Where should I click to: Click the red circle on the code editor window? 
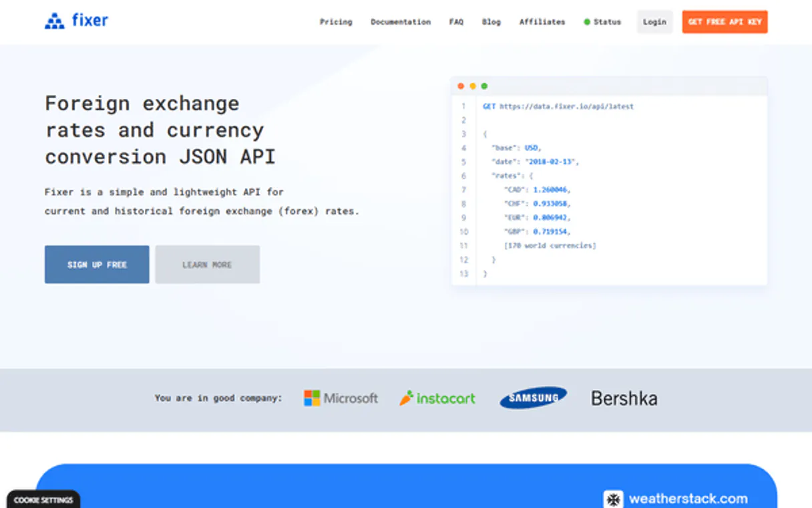point(460,86)
